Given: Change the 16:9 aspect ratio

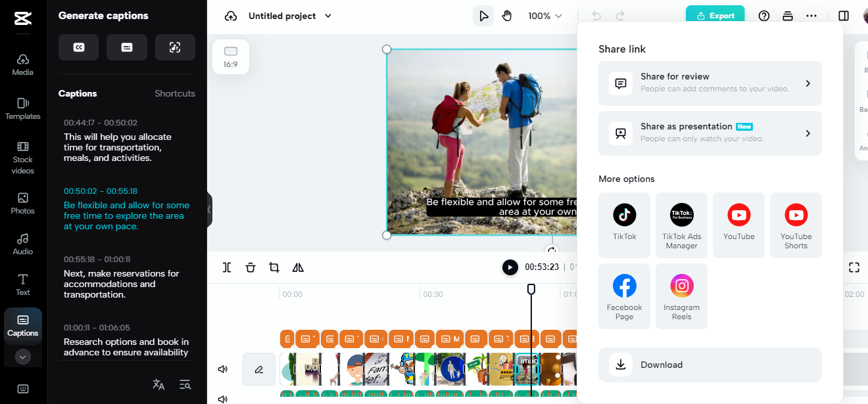Looking at the screenshot, I should pos(230,56).
